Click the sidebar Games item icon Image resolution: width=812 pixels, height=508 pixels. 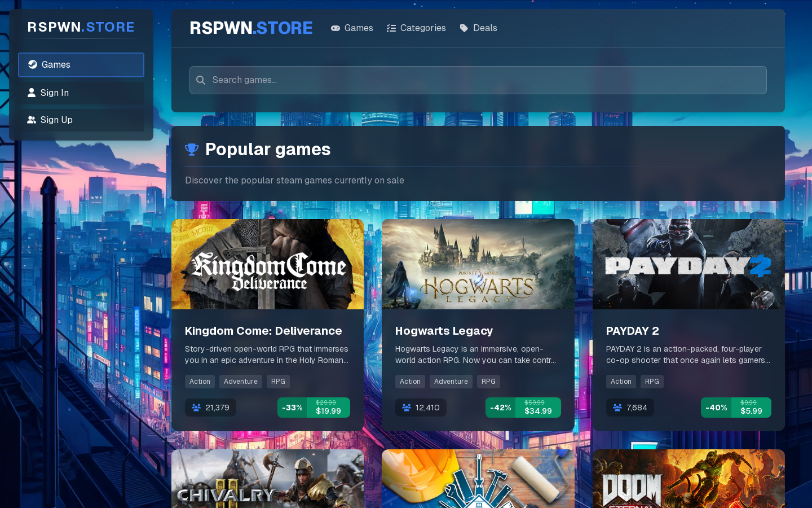click(33, 64)
